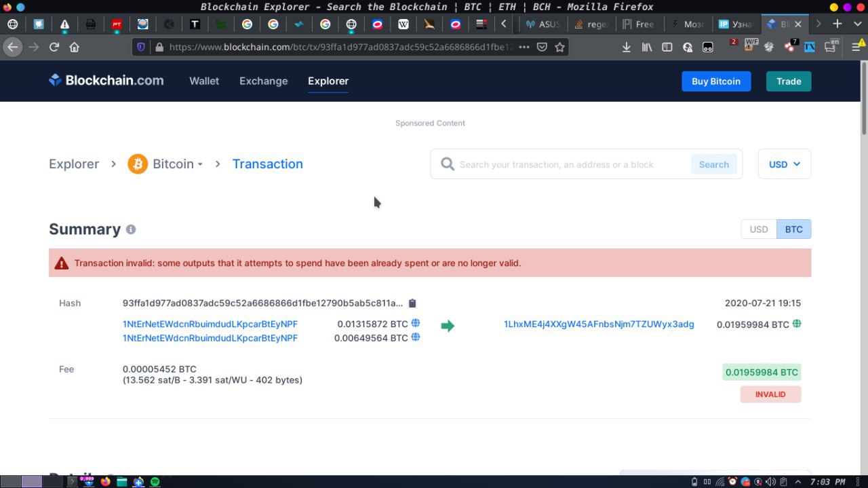Go back to the previous page
This screenshot has width=868, height=488.
click(12, 47)
